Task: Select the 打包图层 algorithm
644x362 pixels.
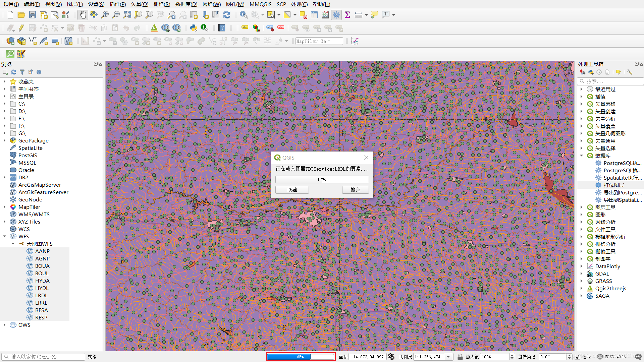Action: pyautogui.click(x=613, y=185)
